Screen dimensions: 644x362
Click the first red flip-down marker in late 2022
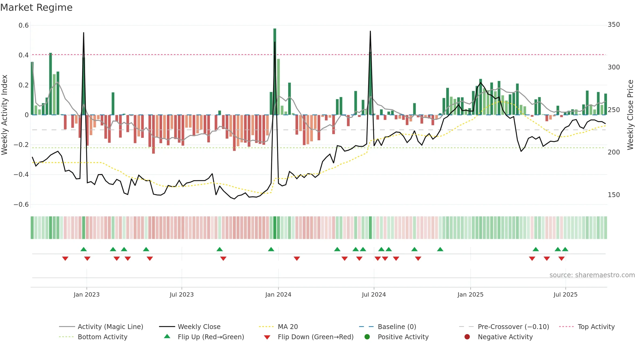click(x=65, y=258)
